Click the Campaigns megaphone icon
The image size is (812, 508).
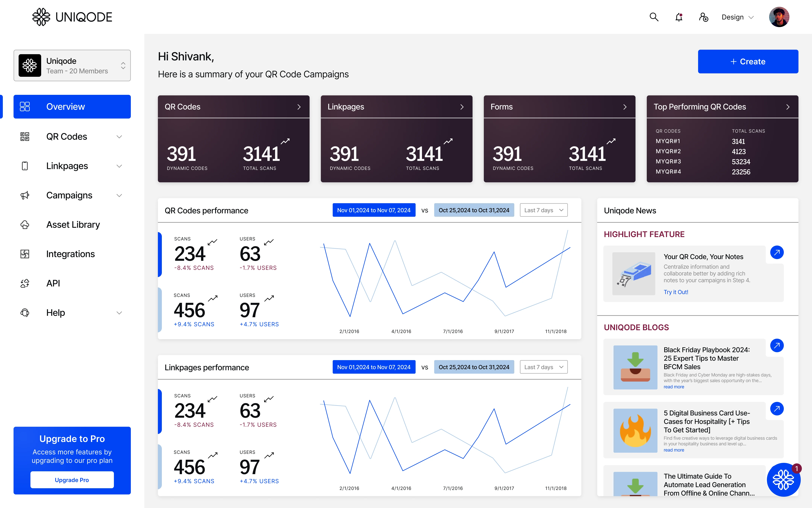(x=25, y=195)
